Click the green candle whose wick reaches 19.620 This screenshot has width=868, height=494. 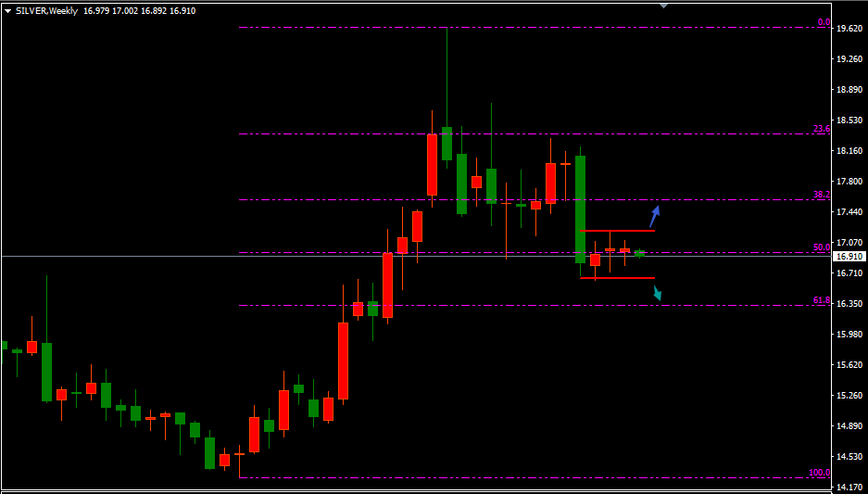click(447, 144)
